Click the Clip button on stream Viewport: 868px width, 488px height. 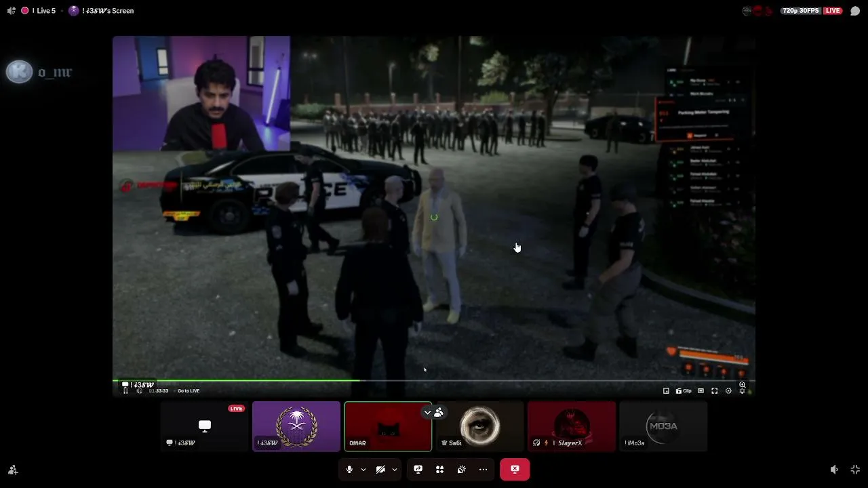[684, 391]
